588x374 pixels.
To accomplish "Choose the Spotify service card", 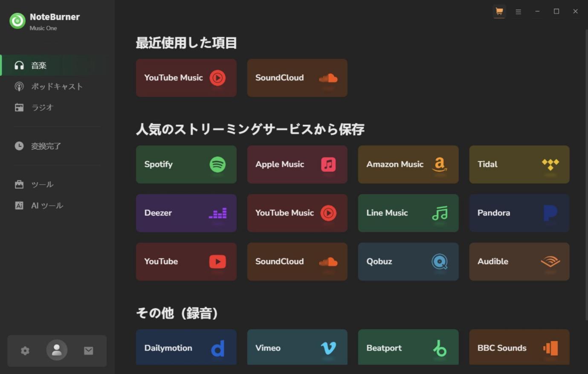I will [186, 164].
